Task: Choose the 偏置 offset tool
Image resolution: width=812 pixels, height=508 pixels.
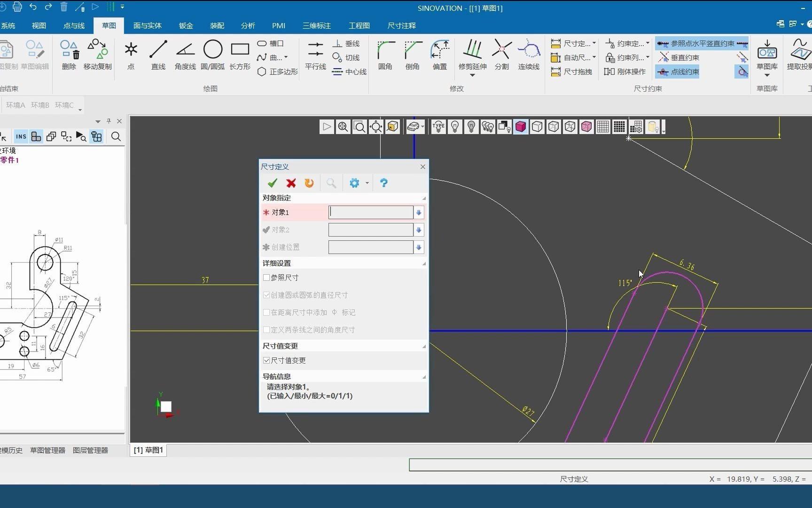Action: point(440,55)
